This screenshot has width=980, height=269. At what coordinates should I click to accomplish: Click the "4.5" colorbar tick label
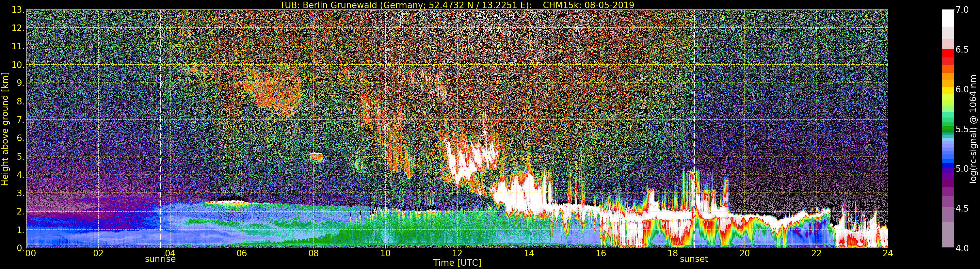[962, 209]
